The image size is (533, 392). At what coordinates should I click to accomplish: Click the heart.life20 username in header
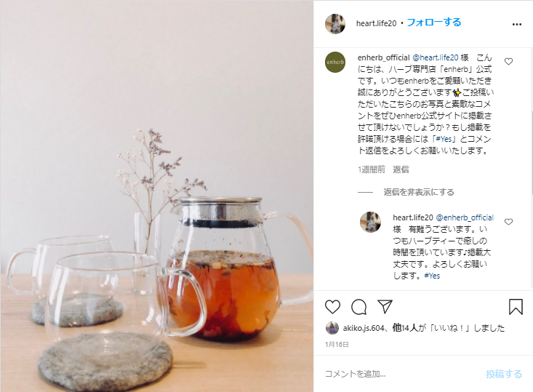(376, 23)
